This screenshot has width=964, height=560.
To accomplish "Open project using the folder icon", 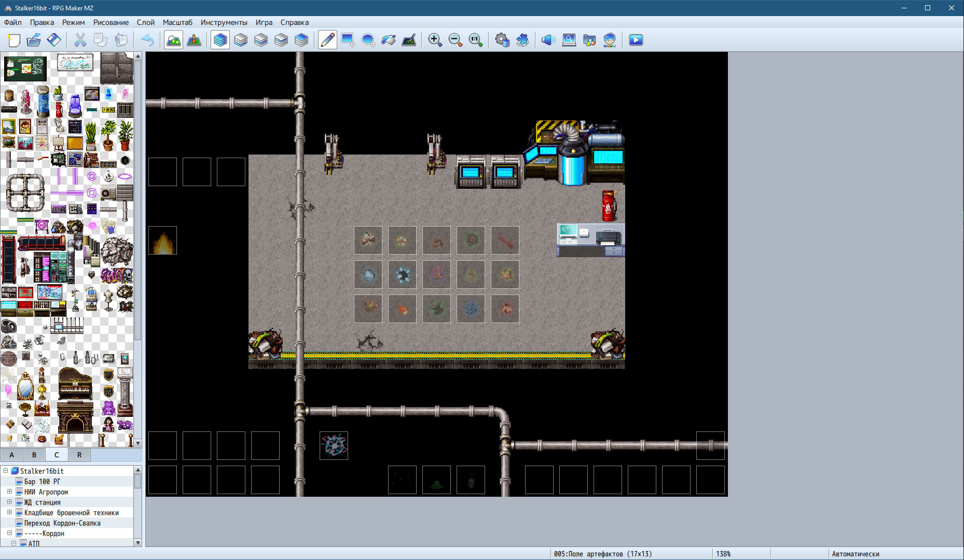I will [x=34, y=40].
